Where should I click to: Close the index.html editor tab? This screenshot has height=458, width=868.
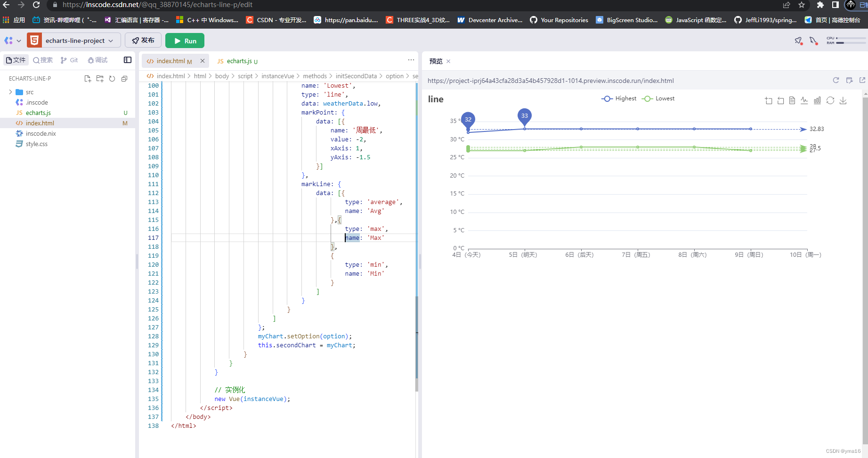click(203, 61)
